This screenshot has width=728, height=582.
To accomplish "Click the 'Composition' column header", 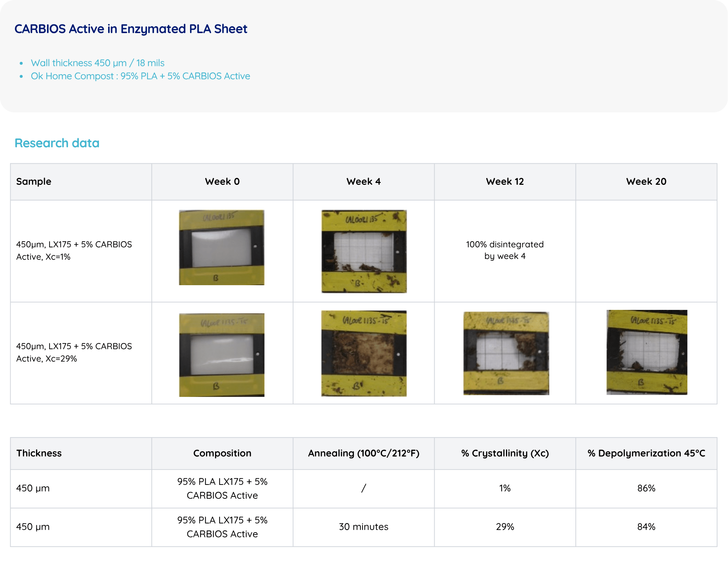I will (x=222, y=453).
